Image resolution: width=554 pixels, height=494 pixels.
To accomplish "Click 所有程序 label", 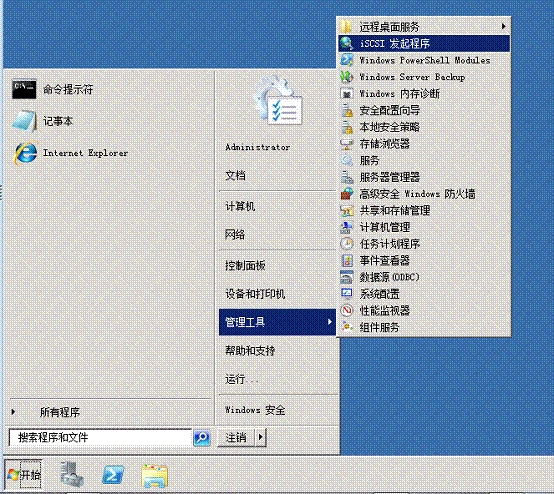I will click(x=59, y=412).
